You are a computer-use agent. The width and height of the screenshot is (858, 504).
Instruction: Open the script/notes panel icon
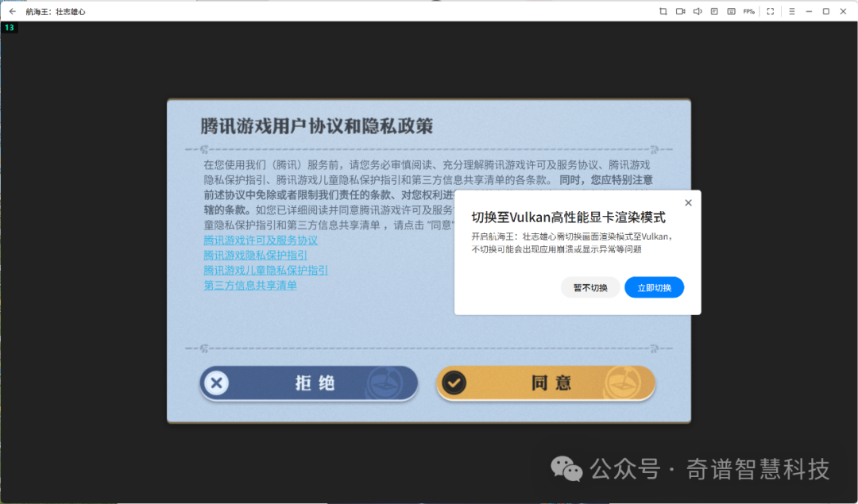tap(714, 11)
